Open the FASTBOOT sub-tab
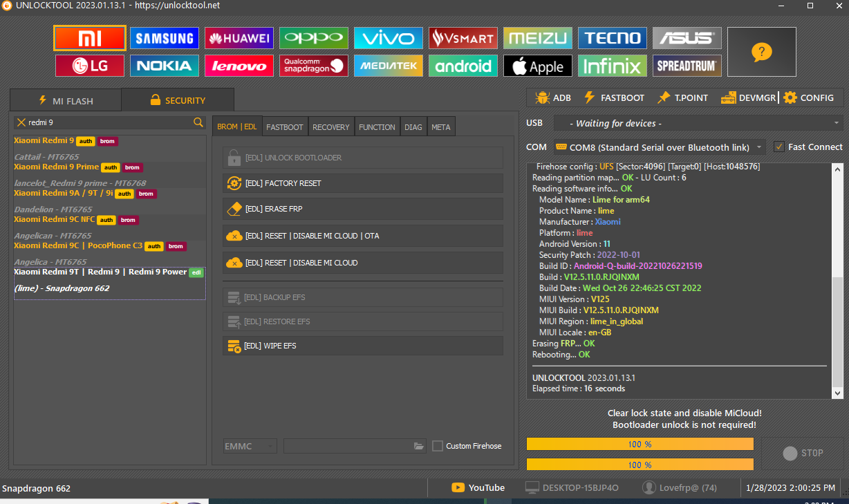 (x=285, y=127)
